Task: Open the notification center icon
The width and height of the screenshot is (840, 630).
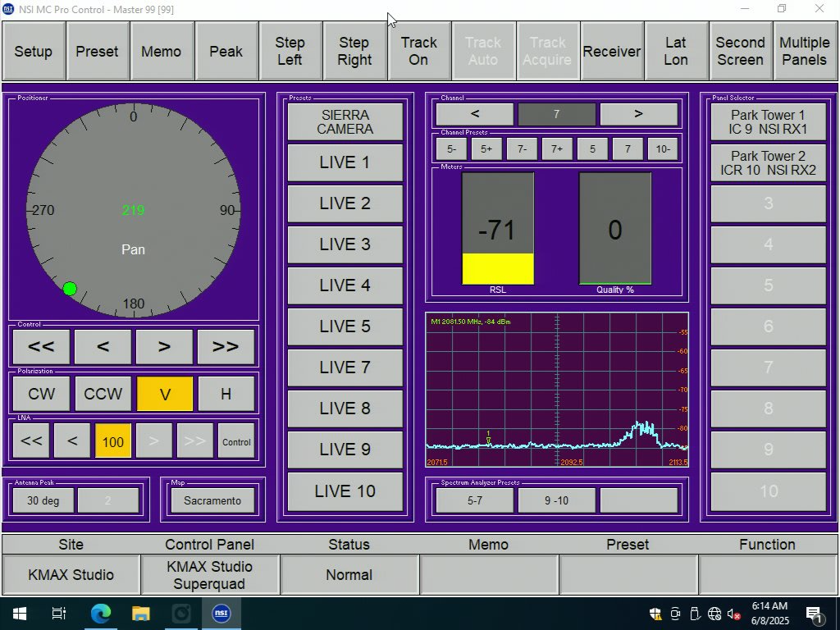Action: [815, 614]
